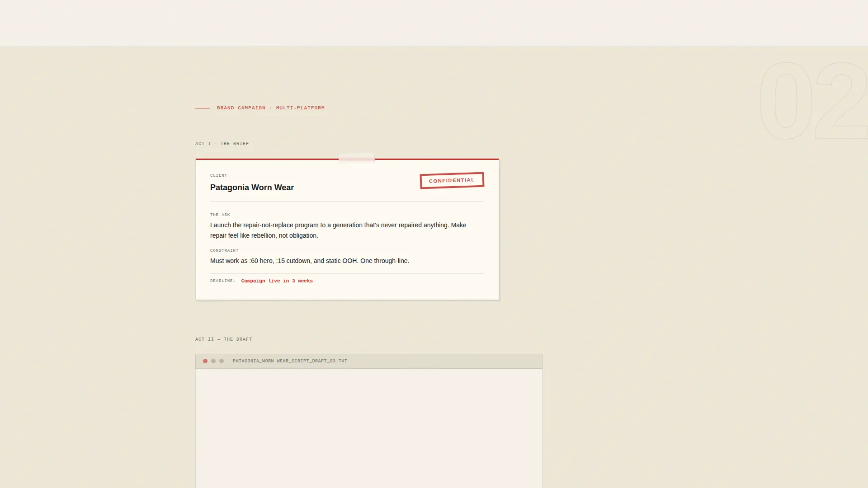Select the filename PATAGONIA_WORN WEAR_SCRIPT_DRAFT_03.TXT
The image size is (868, 488).
point(290,361)
